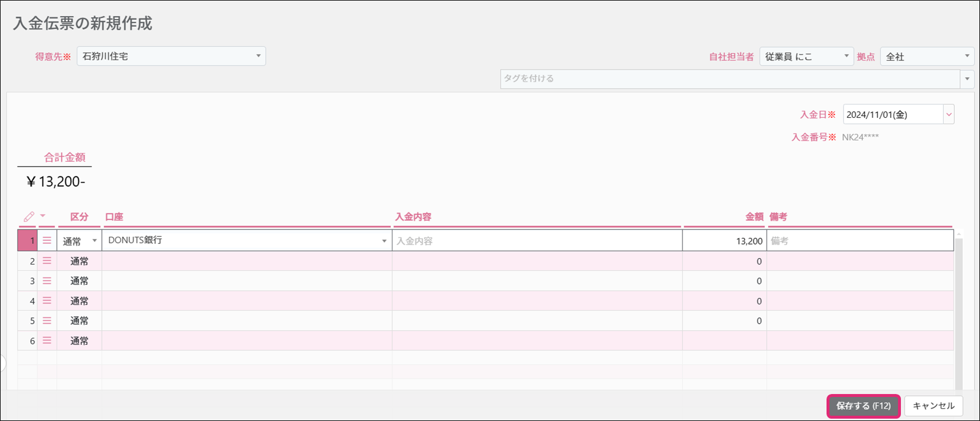Image resolution: width=980 pixels, height=421 pixels.
Task: Open the small arrow next to pencil icon
Action: [43, 216]
